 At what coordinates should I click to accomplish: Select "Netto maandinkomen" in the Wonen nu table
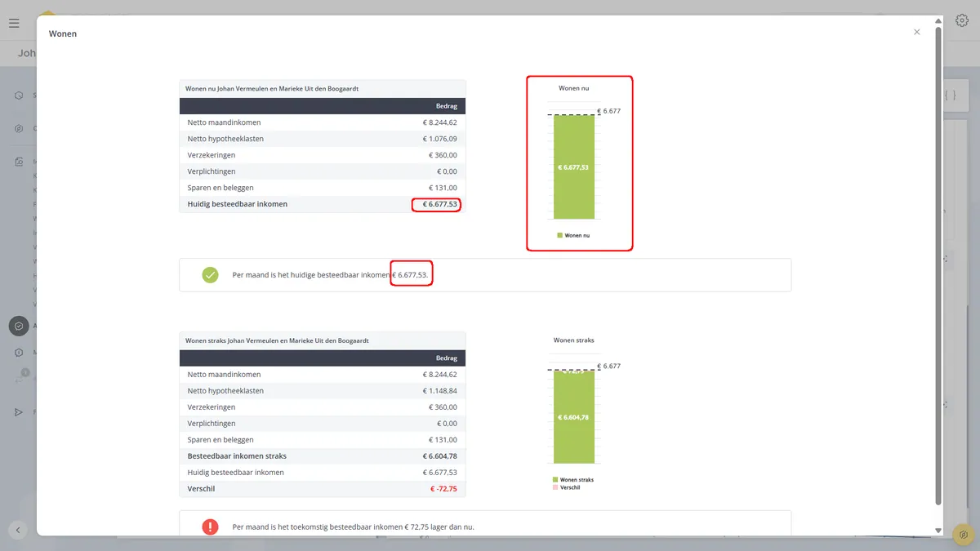224,122
